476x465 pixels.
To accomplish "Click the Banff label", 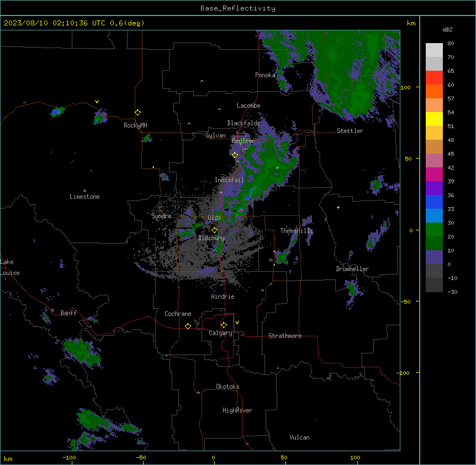I will 68,313.
